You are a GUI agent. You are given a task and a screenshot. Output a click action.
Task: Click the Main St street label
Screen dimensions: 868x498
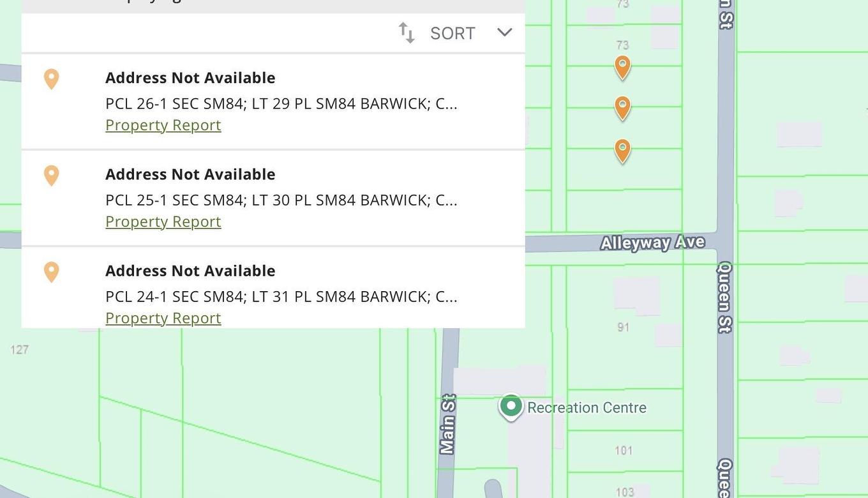pyautogui.click(x=448, y=424)
